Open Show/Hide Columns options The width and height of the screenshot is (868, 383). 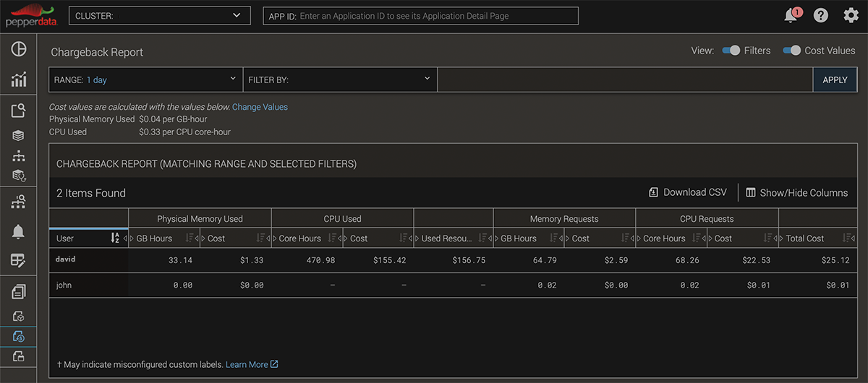pos(796,193)
